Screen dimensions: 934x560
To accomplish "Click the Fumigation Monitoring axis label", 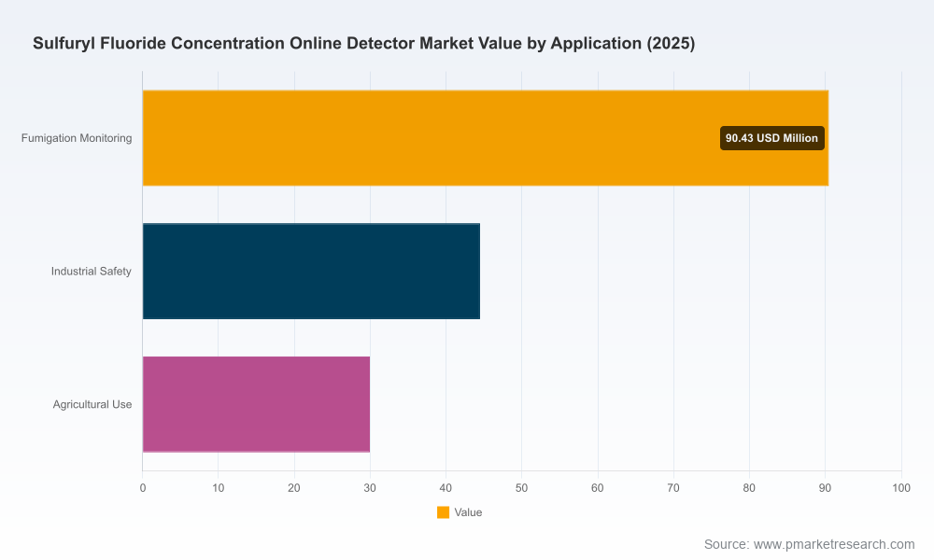I will point(77,138).
